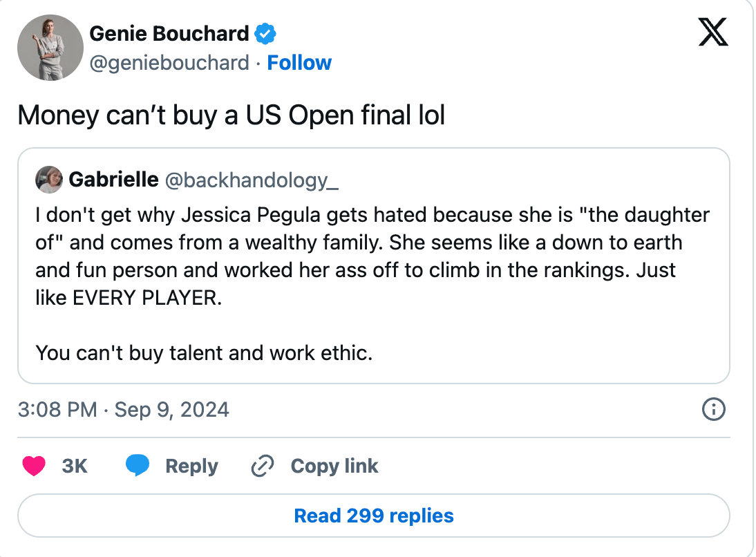
Task: Click the copy link chain icon
Action: click(263, 466)
